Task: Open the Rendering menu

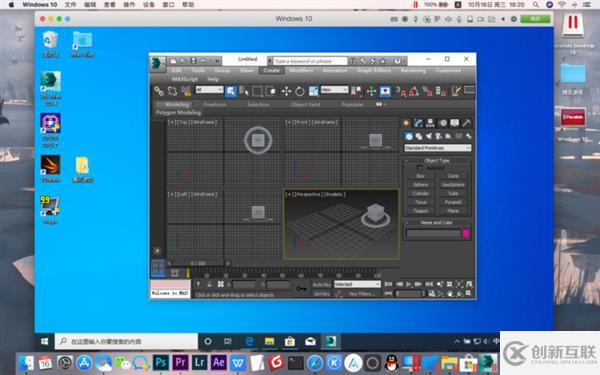Action: [x=413, y=70]
